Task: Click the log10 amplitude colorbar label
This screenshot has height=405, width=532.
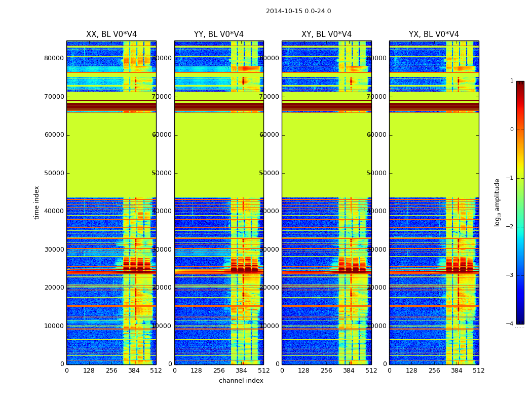Action: (x=497, y=202)
